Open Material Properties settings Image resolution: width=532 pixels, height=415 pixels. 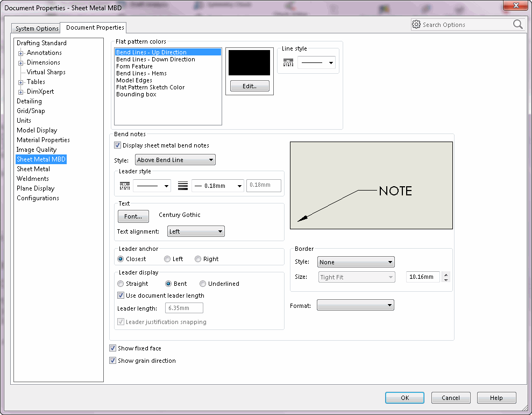click(43, 140)
